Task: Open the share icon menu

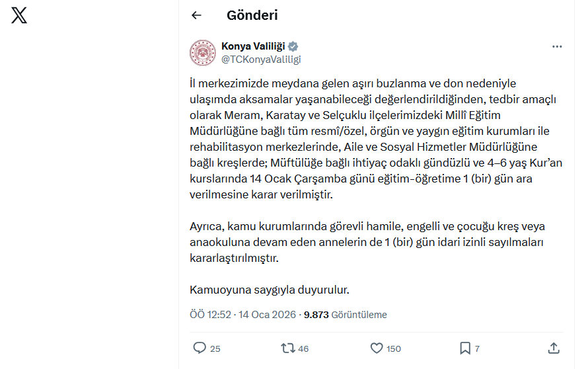Action: click(554, 348)
